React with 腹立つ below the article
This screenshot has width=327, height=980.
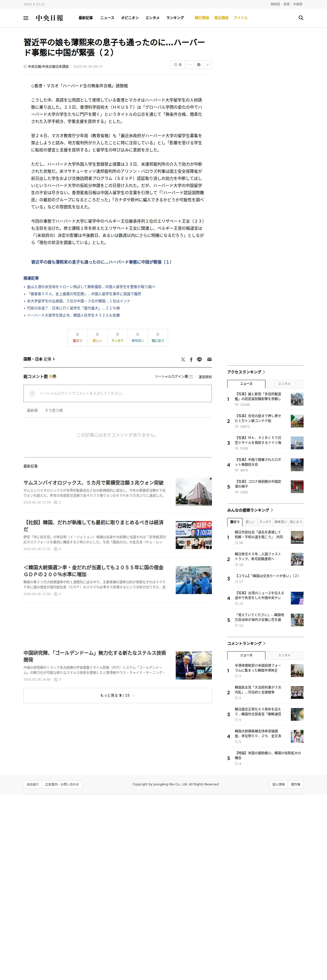click(x=77, y=337)
